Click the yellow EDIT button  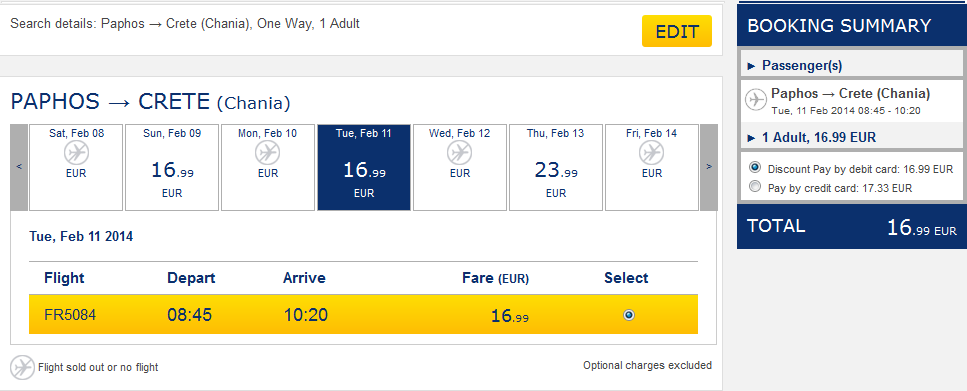tap(677, 31)
